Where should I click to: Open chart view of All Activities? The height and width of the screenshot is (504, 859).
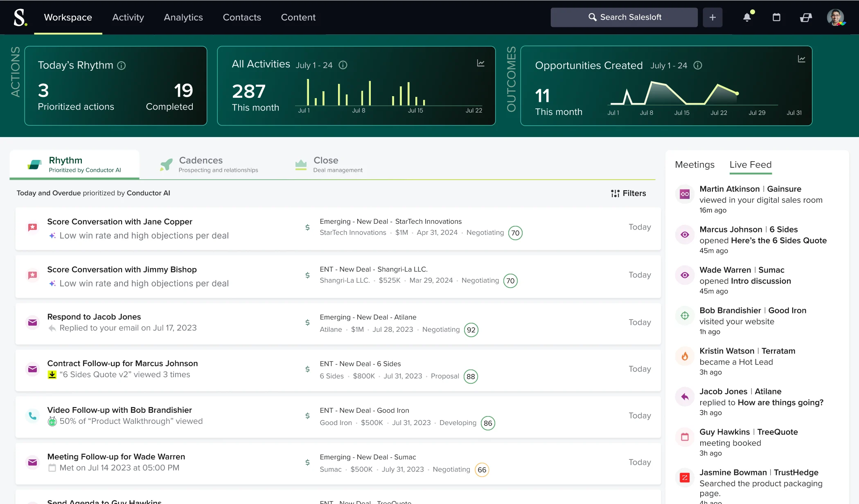pos(481,63)
